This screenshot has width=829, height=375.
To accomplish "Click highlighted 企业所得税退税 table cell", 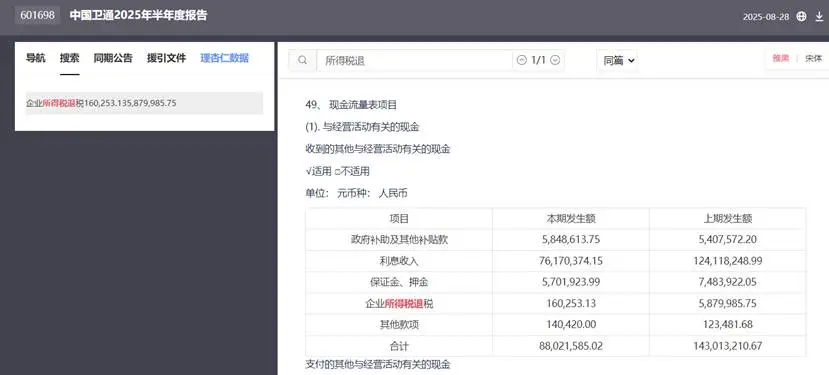I will click(x=399, y=304).
